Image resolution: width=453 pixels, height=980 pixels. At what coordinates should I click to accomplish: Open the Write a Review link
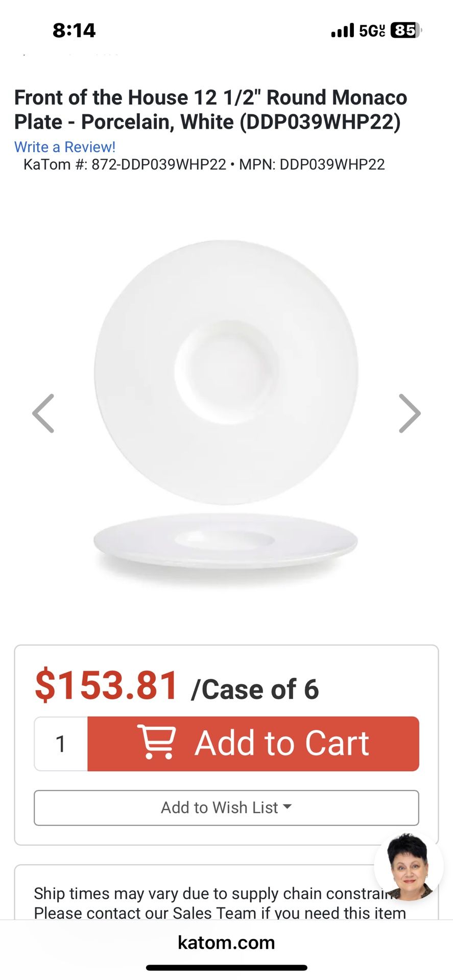click(x=65, y=147)
